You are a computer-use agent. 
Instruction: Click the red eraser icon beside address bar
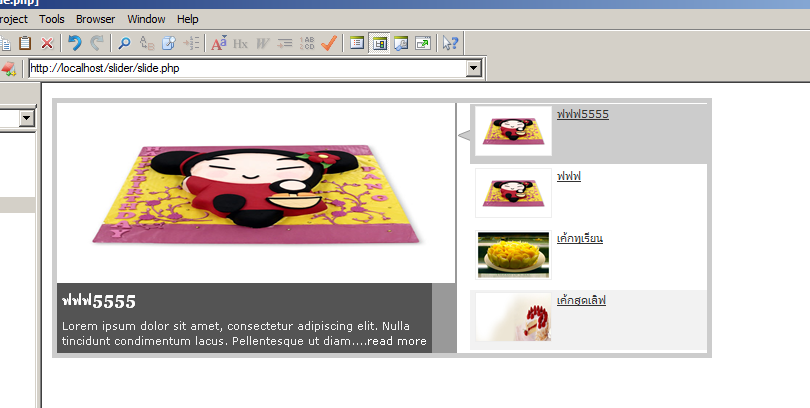8,69
